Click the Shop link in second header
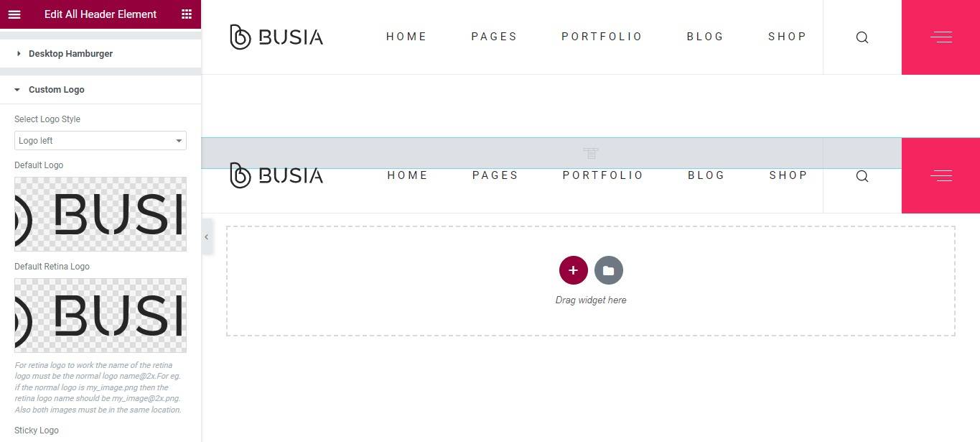Screen dimensions: 980x442 tap(788, 175)
